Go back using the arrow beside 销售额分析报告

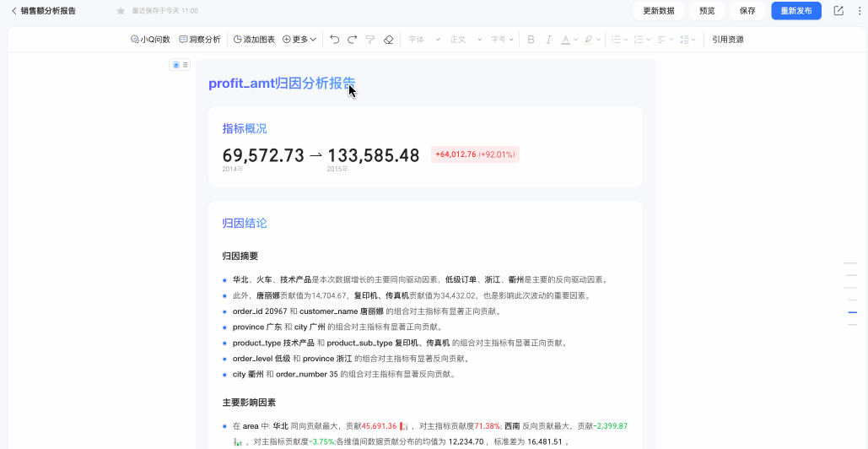(14, 10)
